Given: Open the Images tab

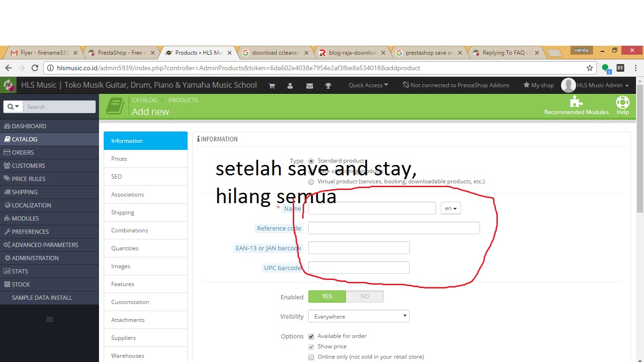Looking at the screenshot, I should tap(146, 266).
